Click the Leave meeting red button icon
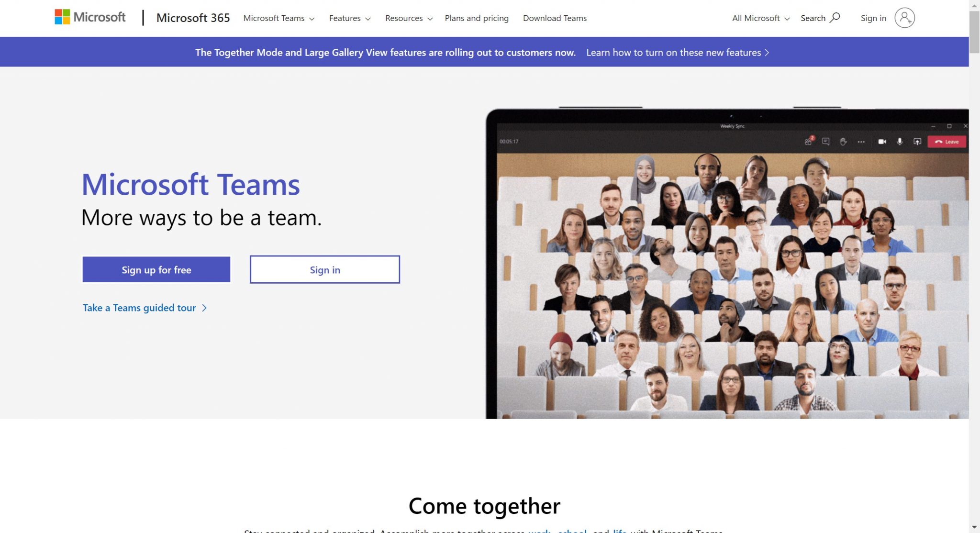The width and height of the screenshot is (980, 533). 947,142
